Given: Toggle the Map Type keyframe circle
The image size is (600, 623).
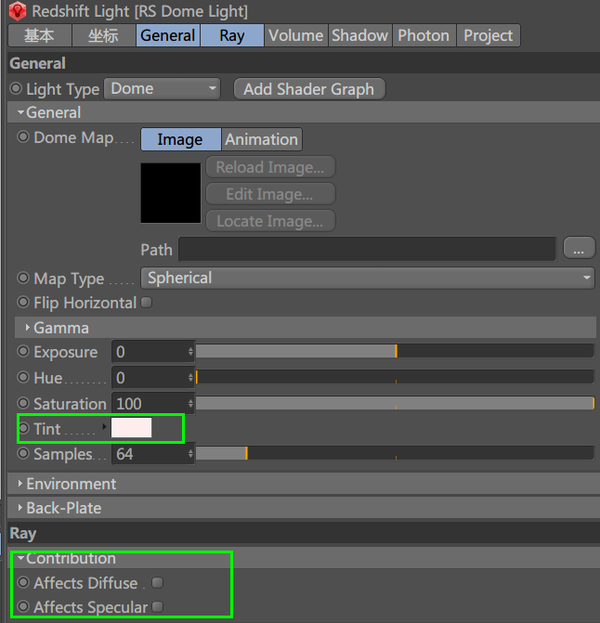Looking at the screenshot, I should tap(23, 278).
